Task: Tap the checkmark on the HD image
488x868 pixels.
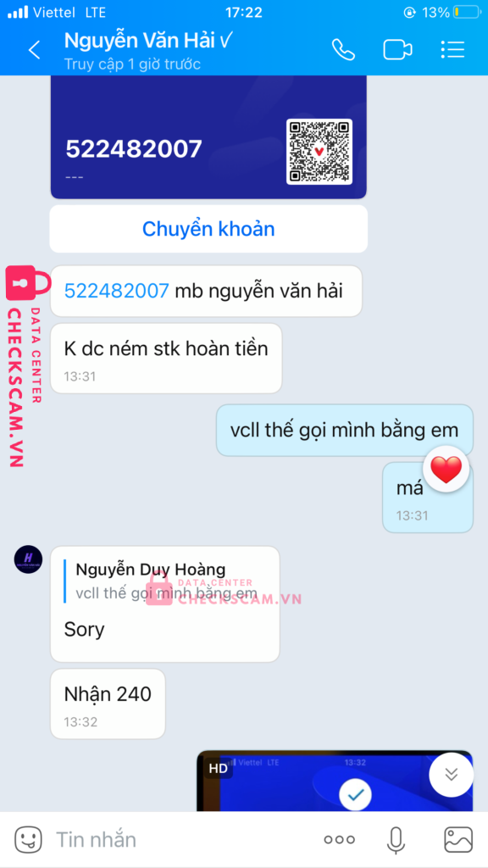Action: (355, 795)
